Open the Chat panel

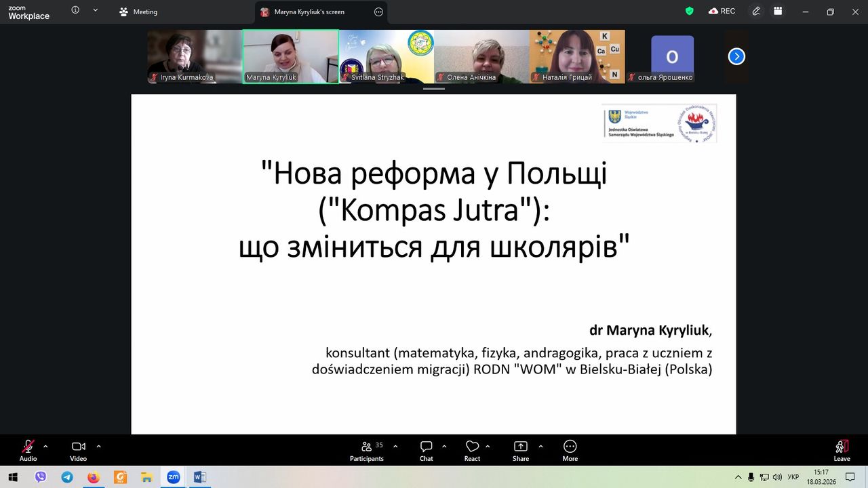click(x=426, y=450)
